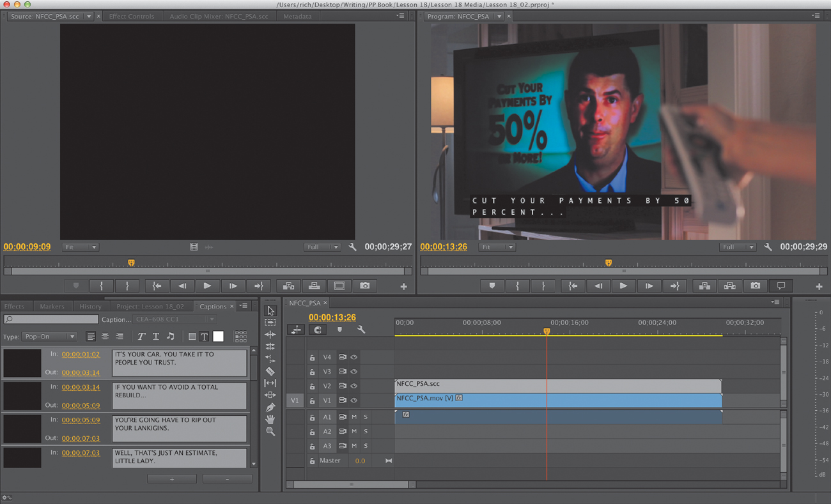Open the white caption color swatch
This screenshot has height=504, width=831.
click(218, 336)
